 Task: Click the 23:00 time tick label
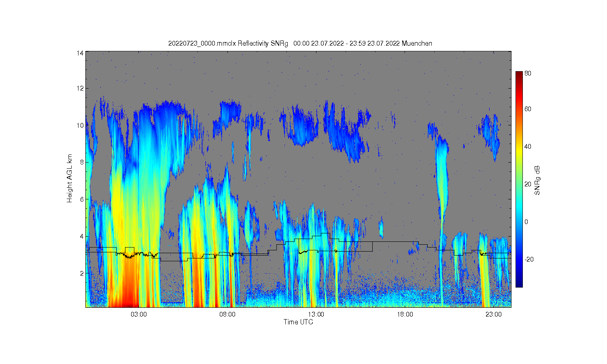click(493, 315)
